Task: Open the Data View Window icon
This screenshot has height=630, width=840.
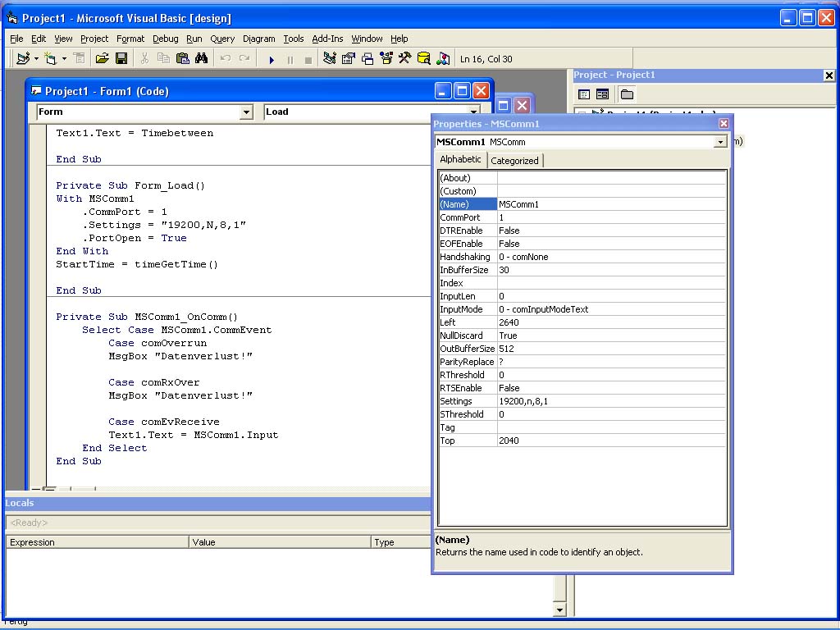Action: pos(424,58)
